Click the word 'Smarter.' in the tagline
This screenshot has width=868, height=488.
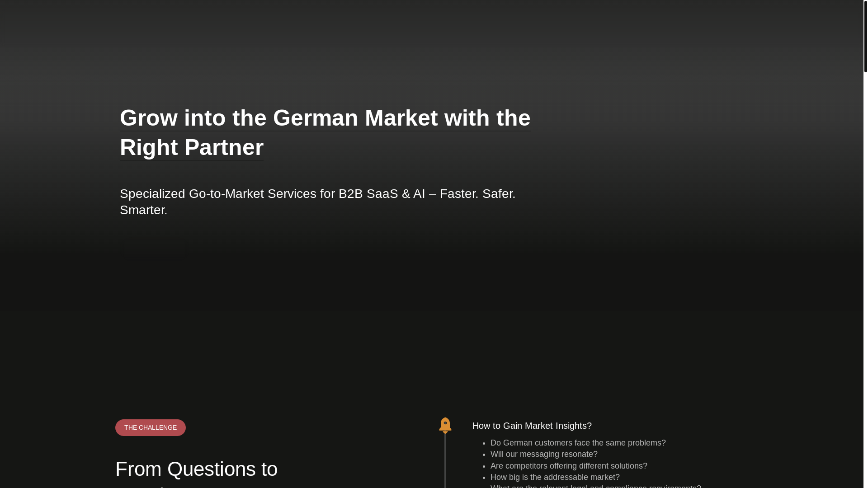pos(143,210)
